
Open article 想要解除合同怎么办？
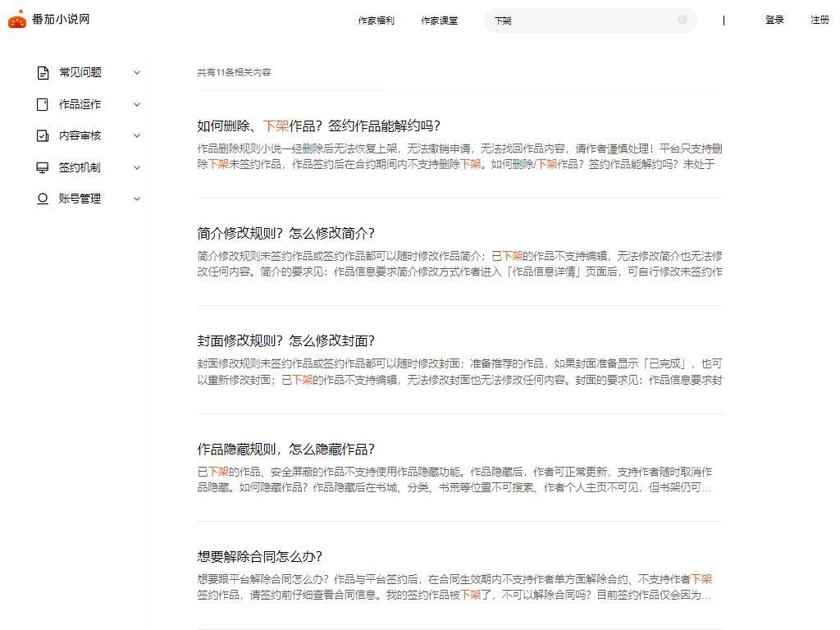(259, 556)
